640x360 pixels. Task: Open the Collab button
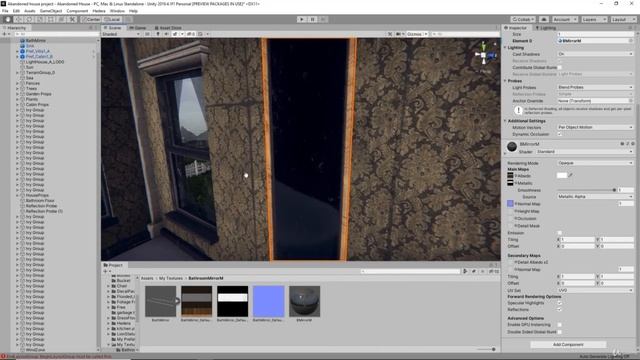pyautogui.click(x=523, y=19)
